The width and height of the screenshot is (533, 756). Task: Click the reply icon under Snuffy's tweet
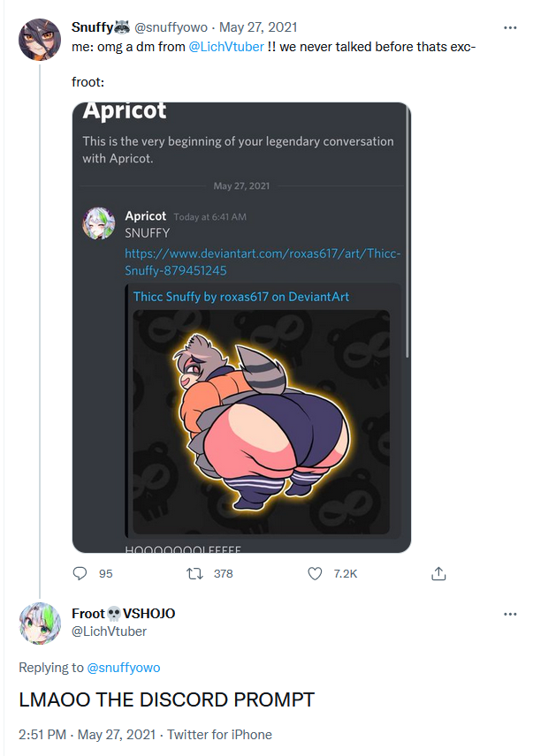[80, 573]
